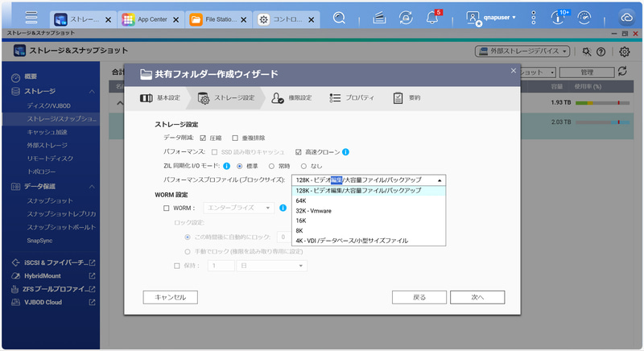Open the QTS main menu hamburger icon
Viewport: 644px width, 351px height.
coord(31,17)
